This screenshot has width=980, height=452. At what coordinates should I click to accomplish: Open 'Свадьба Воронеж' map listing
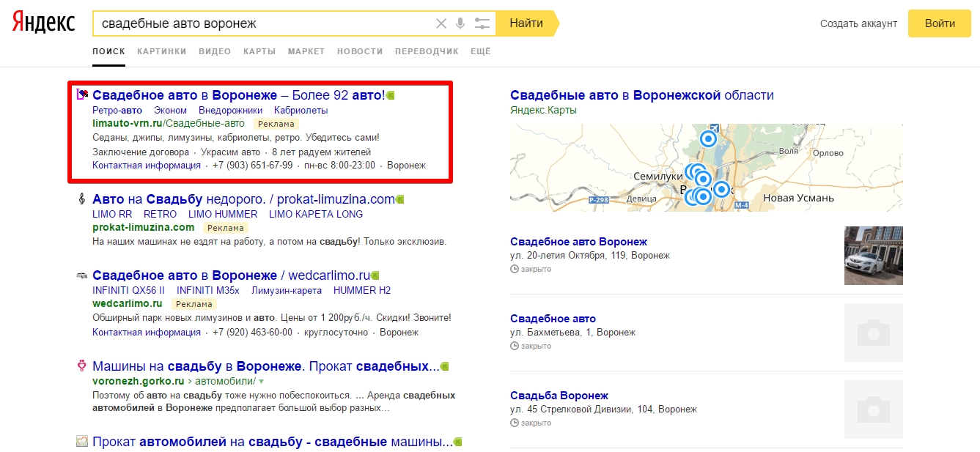click(559, 396)
